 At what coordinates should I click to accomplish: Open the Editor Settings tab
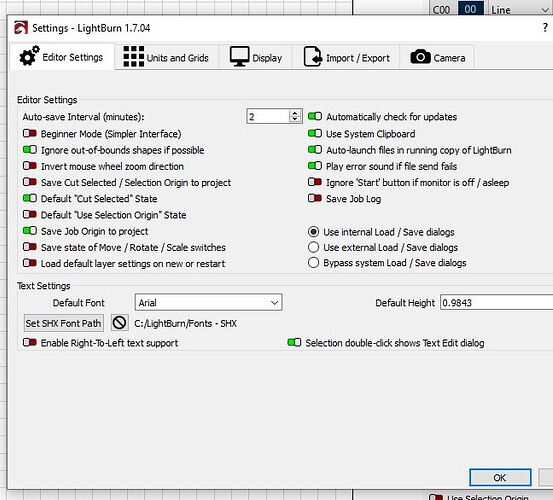pos(62,57)
